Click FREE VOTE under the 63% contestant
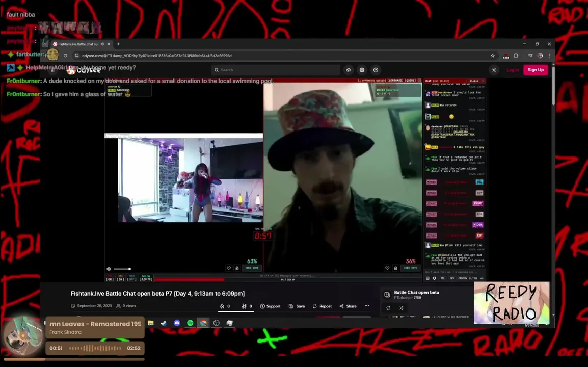The height and width of the screenshot is (367, 588). coord(252,268)
